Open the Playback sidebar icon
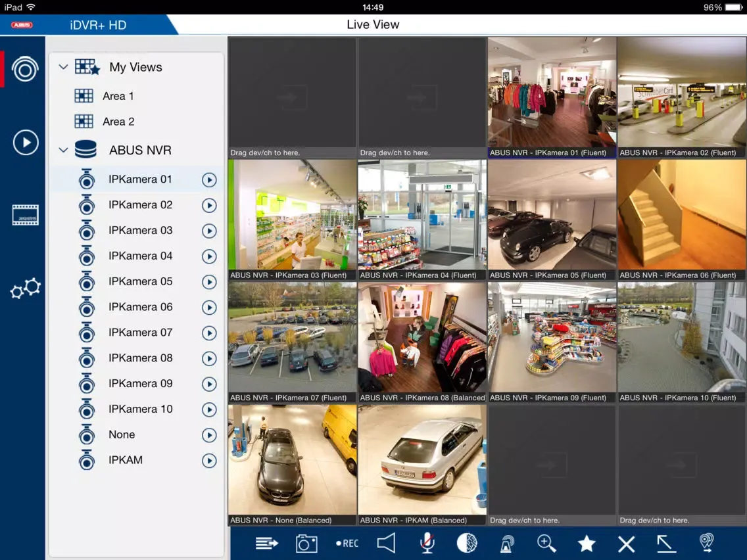Viewport: 747px width, 560px height. pyautogui.click(x=25, y=142)
